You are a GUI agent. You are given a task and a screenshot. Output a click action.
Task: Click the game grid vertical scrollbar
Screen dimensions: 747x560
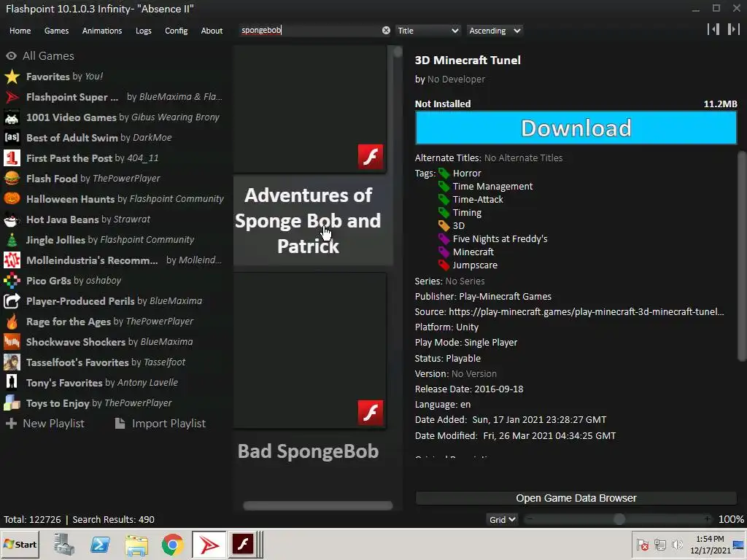pyautogui.click(x=398, y=52)
